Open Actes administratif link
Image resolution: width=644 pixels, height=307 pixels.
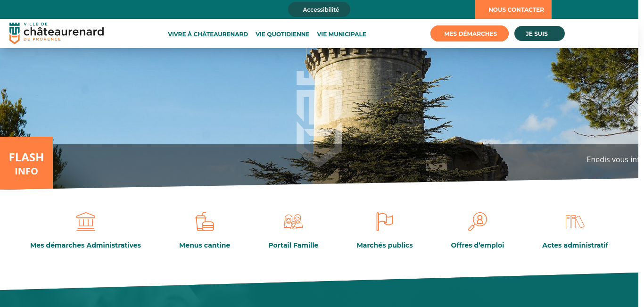[x=575, y=245]
